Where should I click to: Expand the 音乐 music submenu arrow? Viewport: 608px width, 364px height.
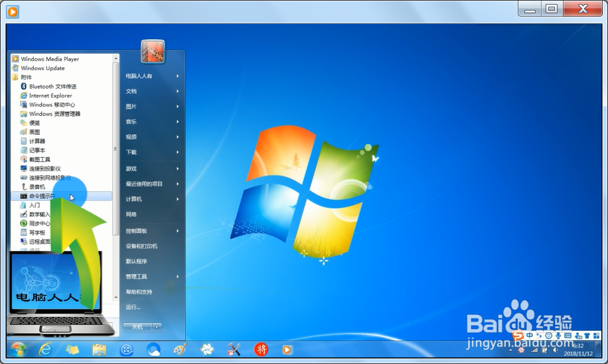pyautogui.click(x=178, y=121)
